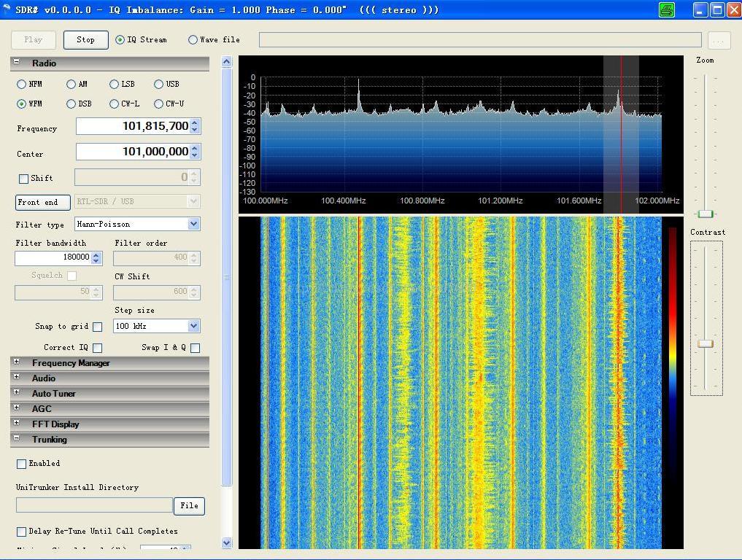This screenshot has height=560, width=742.
Task: Click the SDR# app icon in title bar
Action: pos(6,9)
